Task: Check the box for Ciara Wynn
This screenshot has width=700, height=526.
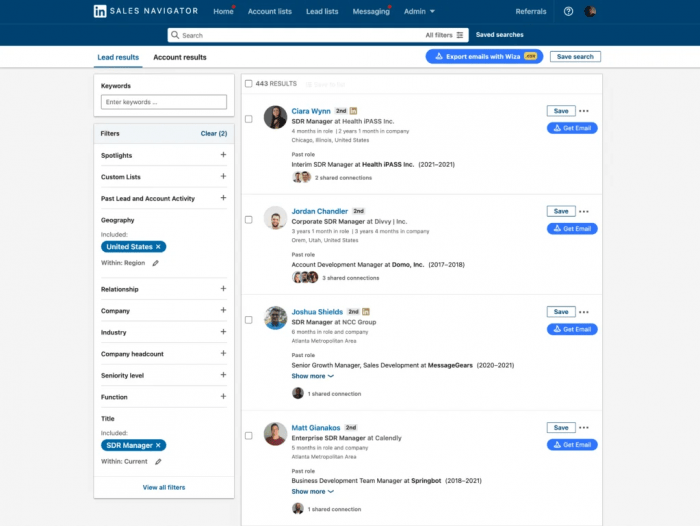Action: pos(249,119)
